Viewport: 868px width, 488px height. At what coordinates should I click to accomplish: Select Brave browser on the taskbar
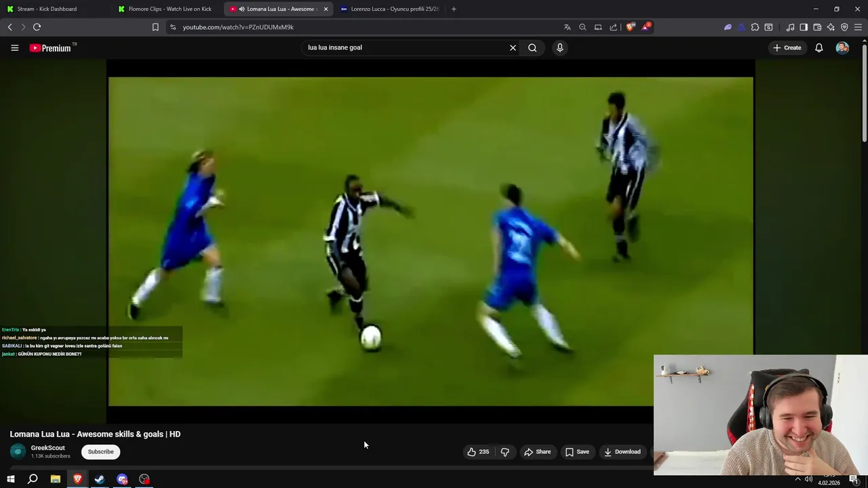[77, 479]
